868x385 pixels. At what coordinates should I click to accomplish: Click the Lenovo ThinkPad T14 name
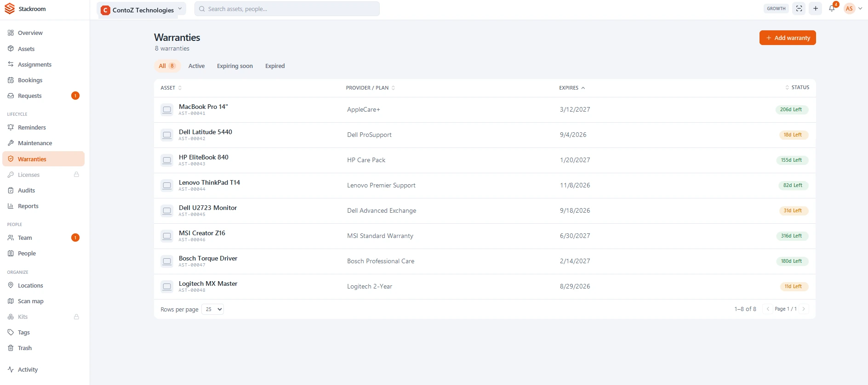[x=209, y=182]
